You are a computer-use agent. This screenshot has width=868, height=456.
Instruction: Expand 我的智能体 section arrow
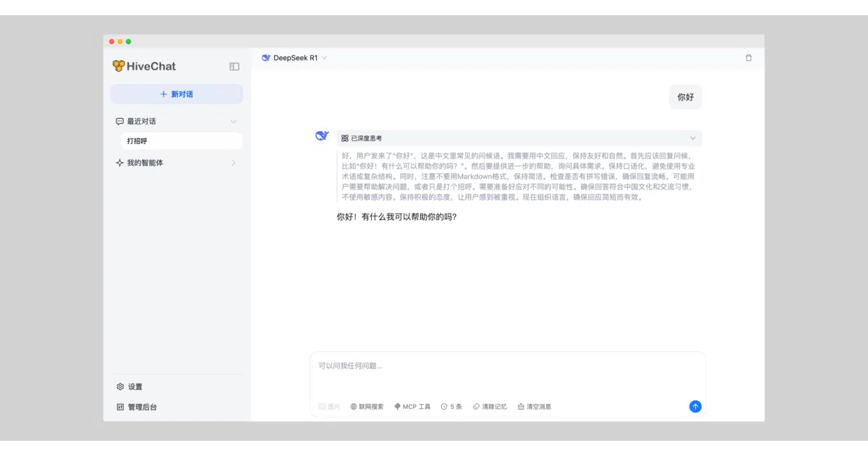click(x=233, y=163)
